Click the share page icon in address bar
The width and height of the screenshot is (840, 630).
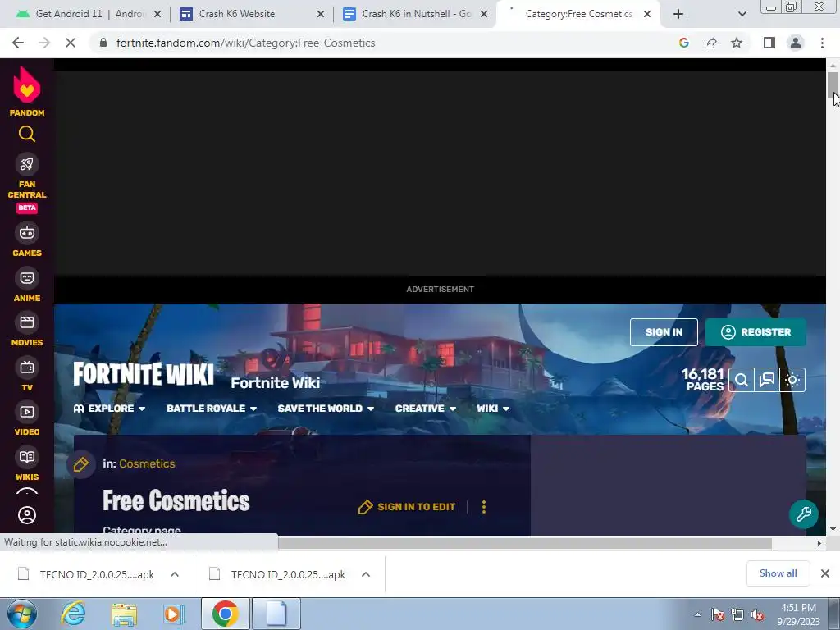710,43
